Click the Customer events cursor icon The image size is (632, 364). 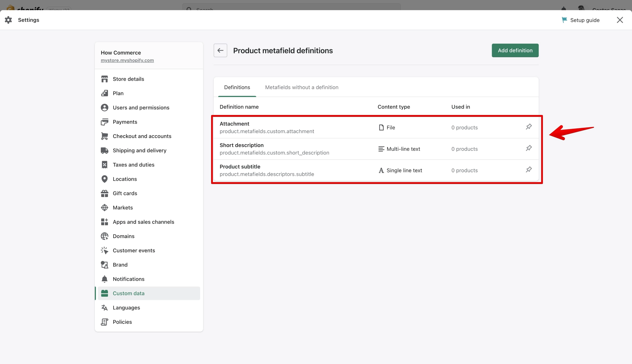click(x=104, y=250)
